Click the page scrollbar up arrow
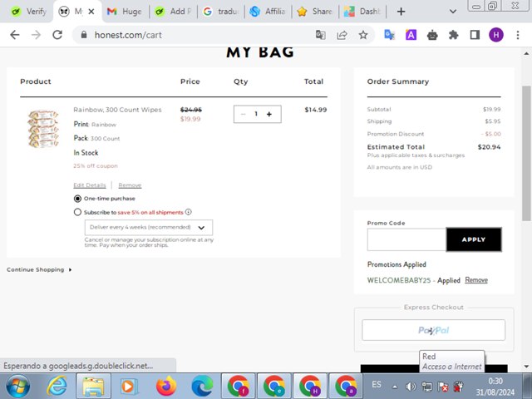This screenshot has width=532, height=399. tap(526, 53)
